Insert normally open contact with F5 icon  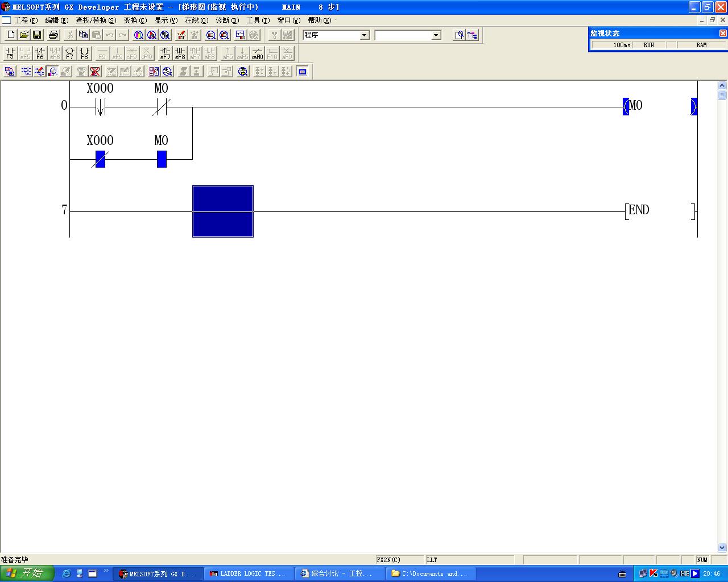tap(10, 53)
